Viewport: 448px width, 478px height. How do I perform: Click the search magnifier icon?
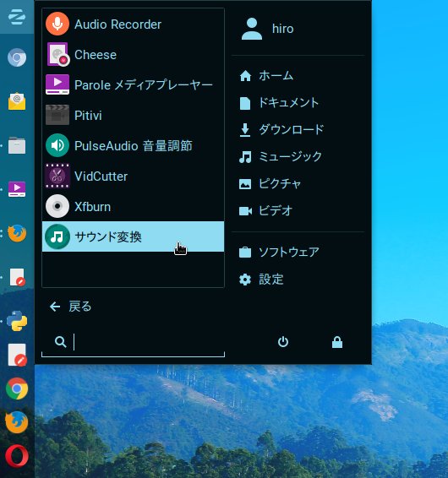[x=60, y=342]
